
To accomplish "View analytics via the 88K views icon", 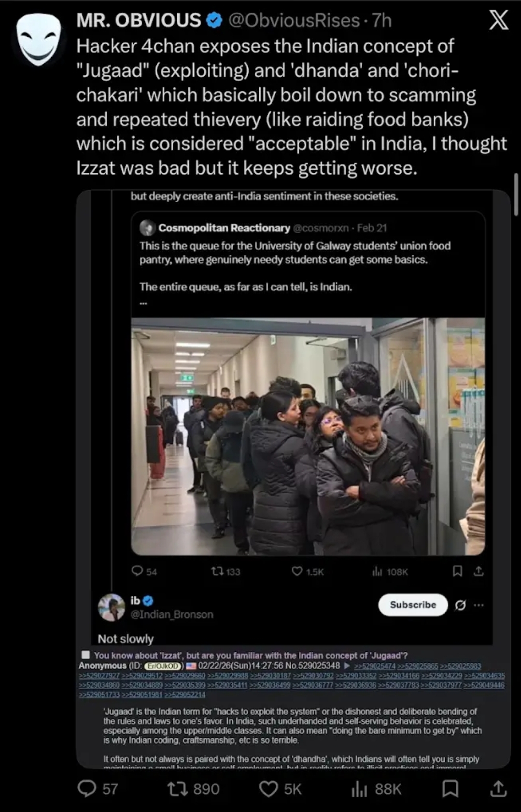I will point(359,788).
